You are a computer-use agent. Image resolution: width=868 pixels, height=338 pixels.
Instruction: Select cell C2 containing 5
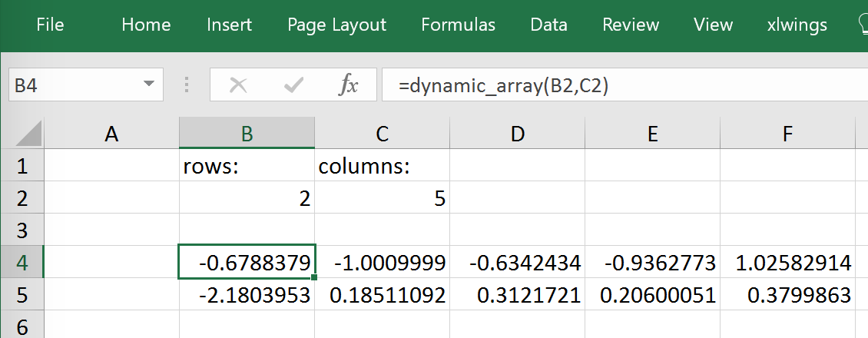click(382, 197)
